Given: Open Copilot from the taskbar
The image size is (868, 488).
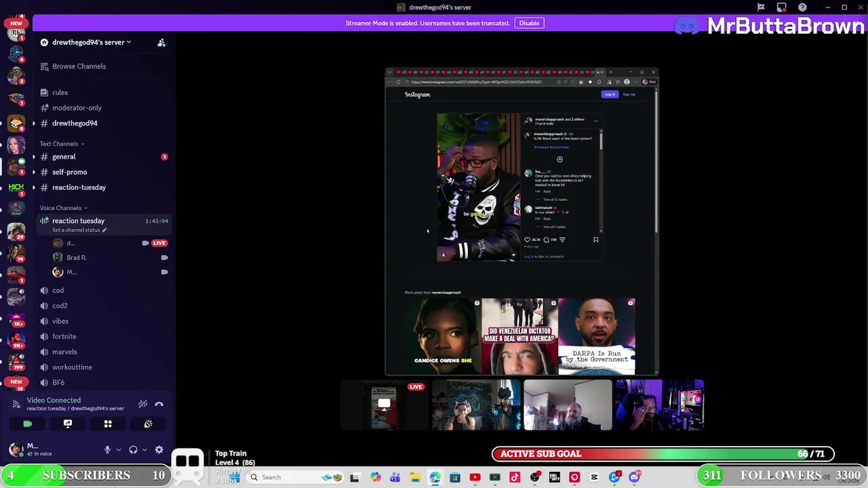Looking at the screenshot, I should (x=375, y=477).
